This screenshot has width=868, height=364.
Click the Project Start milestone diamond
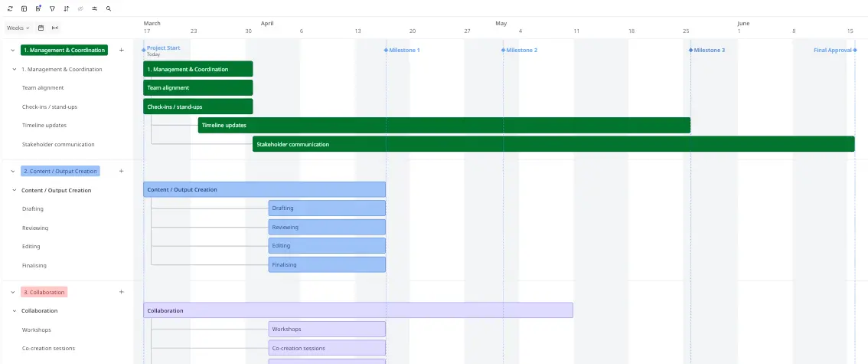point(145,50)
